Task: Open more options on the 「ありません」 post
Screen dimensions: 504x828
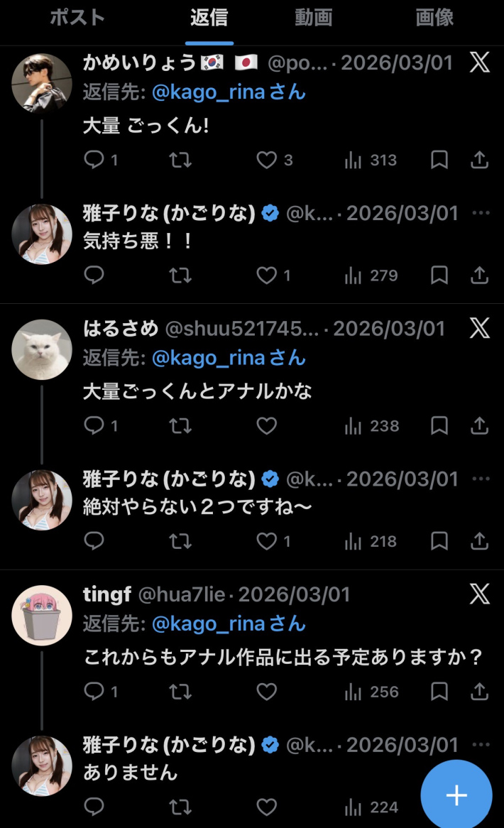Action: point(483,745)
